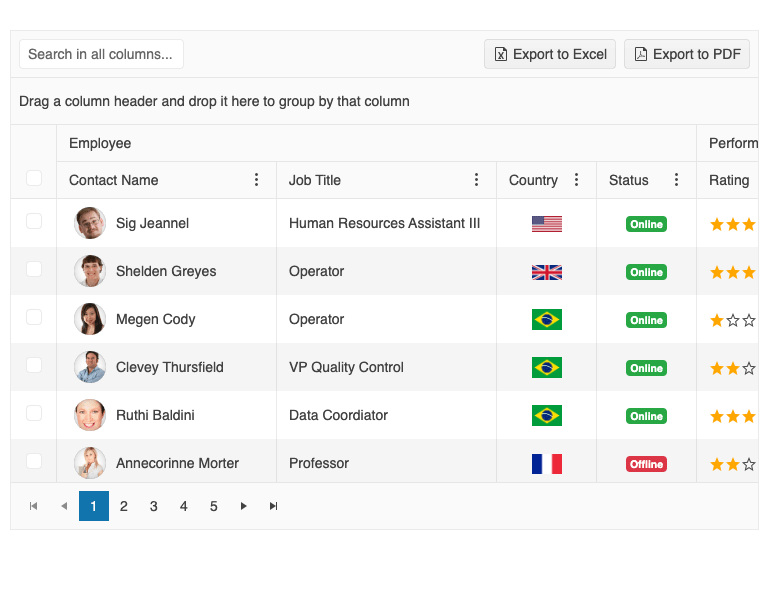Go to page 5
Screen dimensions: 770x590
[x=214, y=506]
